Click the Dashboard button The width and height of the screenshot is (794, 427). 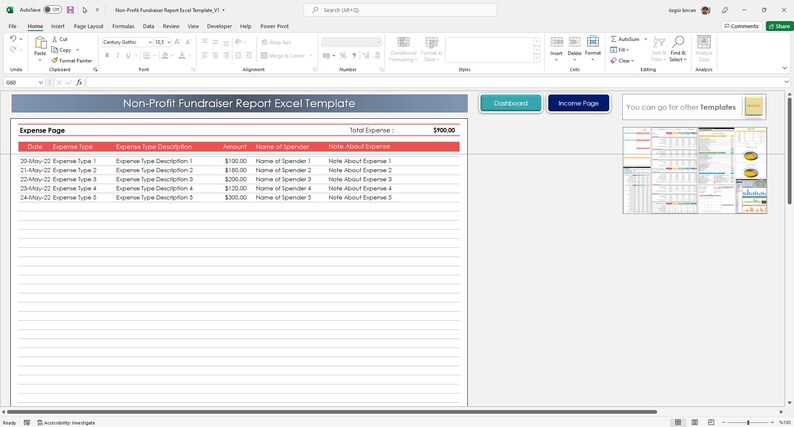tap(510, 103)
